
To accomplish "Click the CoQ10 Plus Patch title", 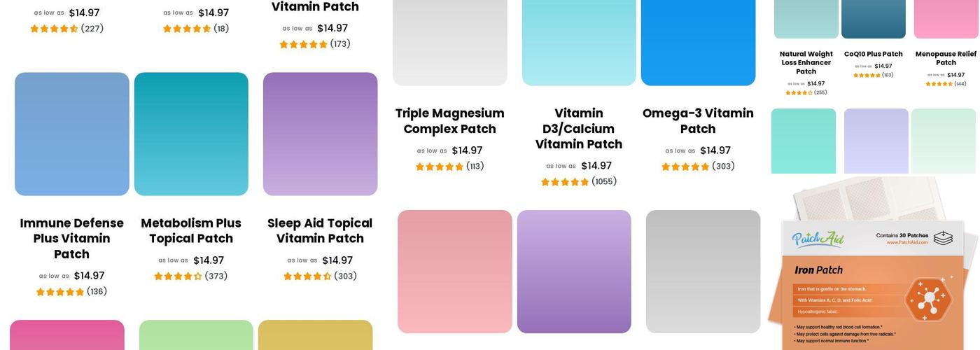I will (x=874, y=54).
